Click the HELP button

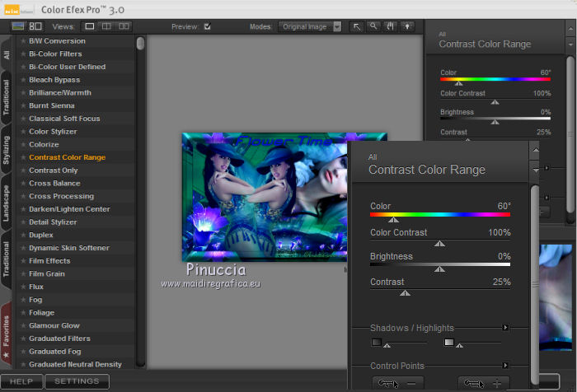[21, 382]
